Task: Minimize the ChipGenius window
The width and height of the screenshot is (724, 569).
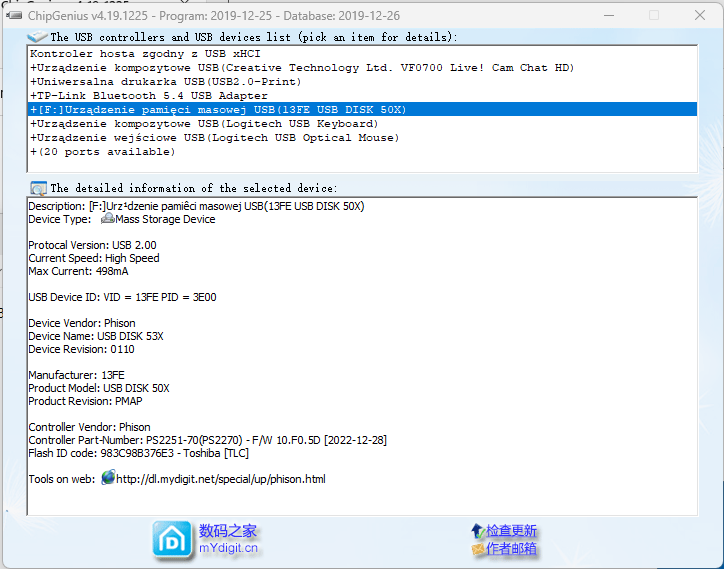Action: [x=609, y=15]
